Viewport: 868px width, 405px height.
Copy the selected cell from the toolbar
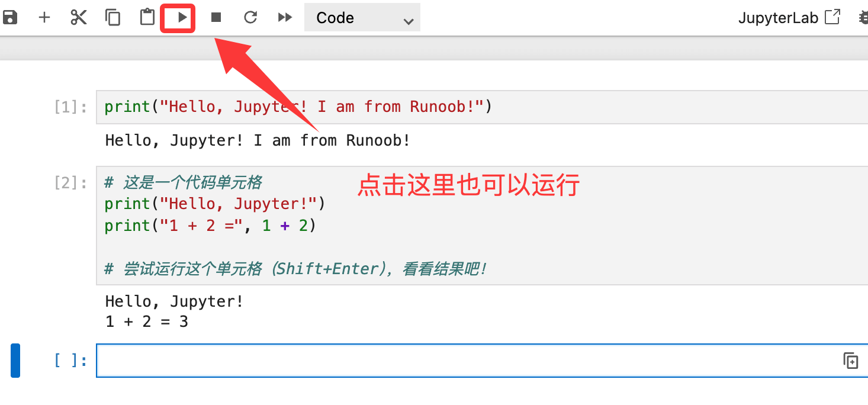click(x=112, y=18)
